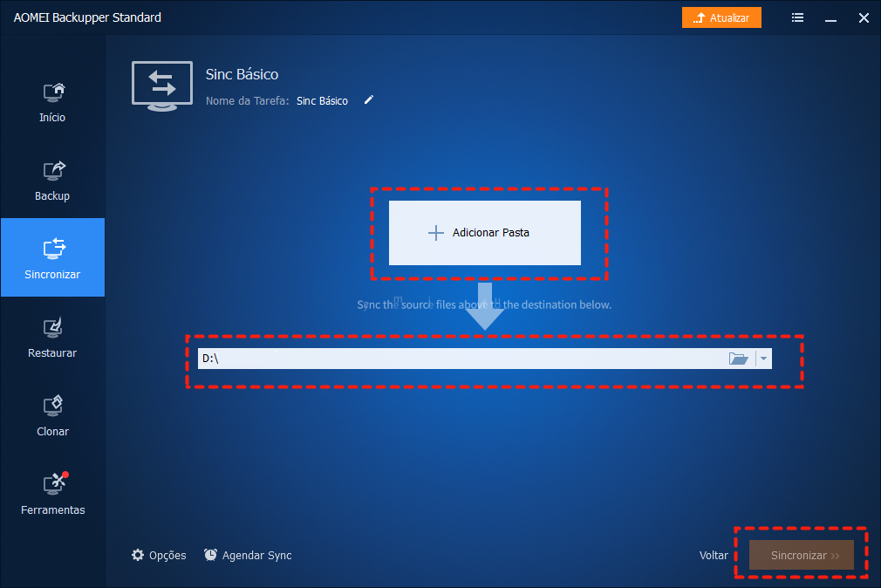Click Voltar to go back
Image resolution: width=881 pixels, height=588 pixels.
coord(714,556)
